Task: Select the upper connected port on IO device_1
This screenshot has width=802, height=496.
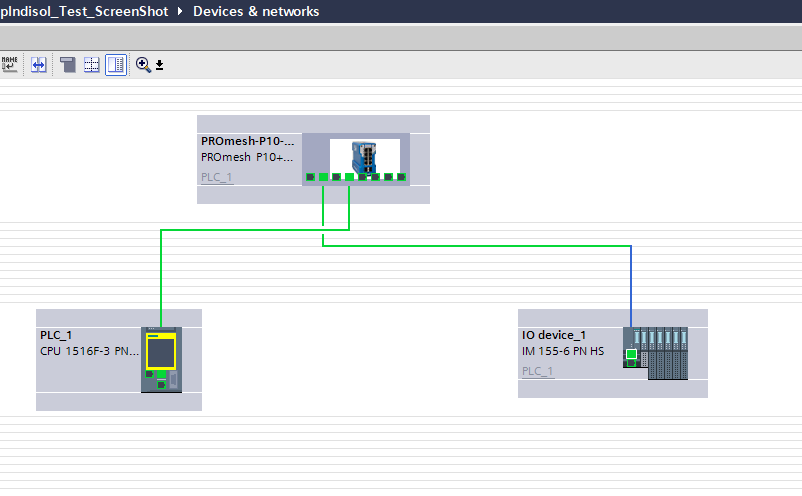Action: 631,354
